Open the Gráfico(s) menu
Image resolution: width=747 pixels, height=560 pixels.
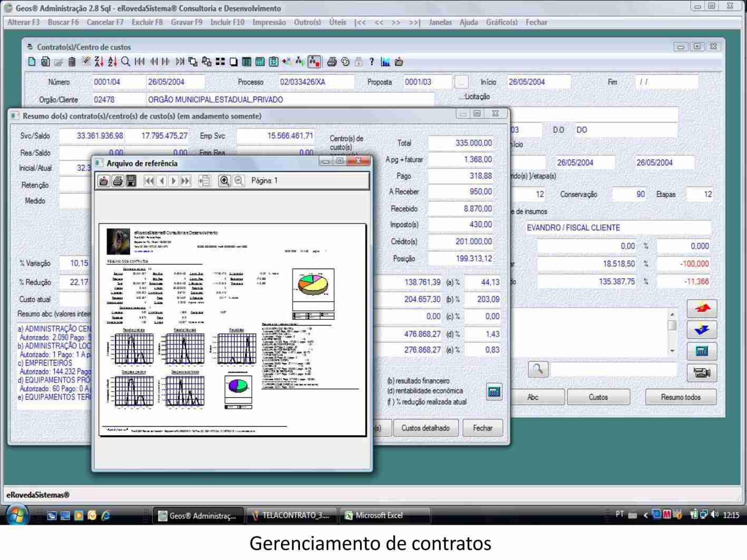[502, 22]
